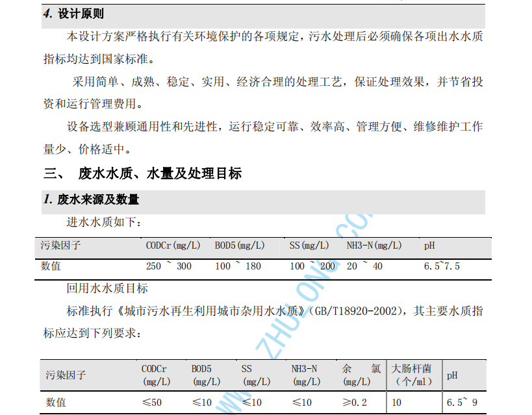Click the 'pH' header in the inlet table
This screenshot has height=415, width=532.
point(429,245)
